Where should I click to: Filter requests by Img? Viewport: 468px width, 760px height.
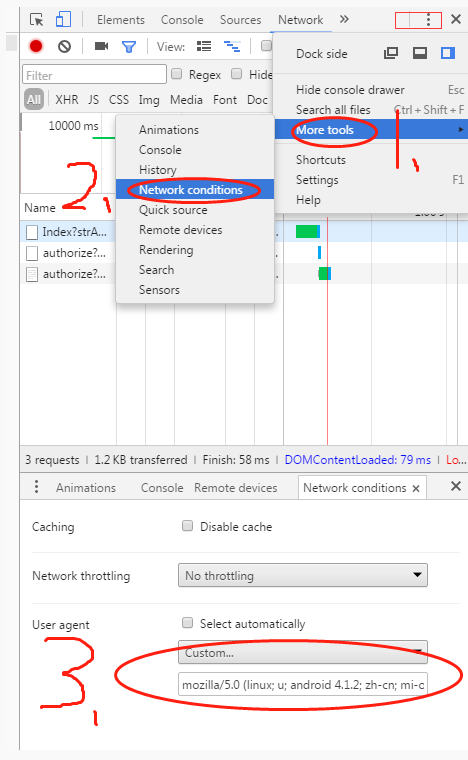pos(149,100)
